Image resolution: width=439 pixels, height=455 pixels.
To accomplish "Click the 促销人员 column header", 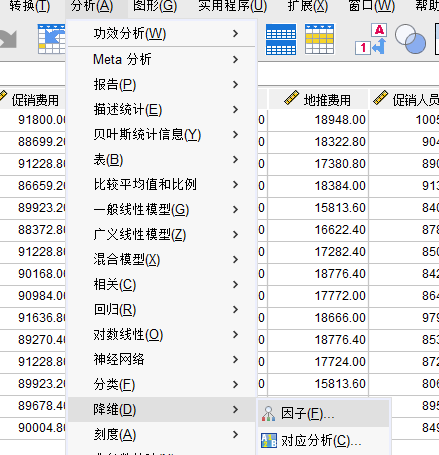I will pos(404,99).
